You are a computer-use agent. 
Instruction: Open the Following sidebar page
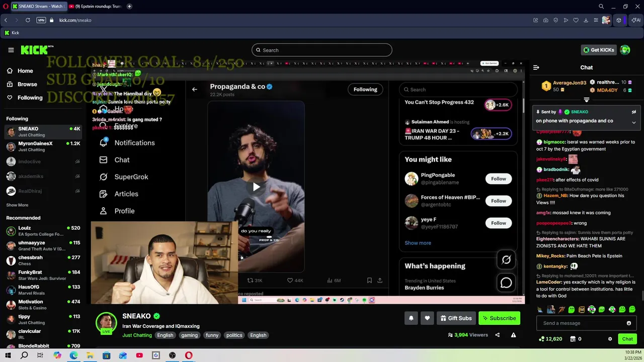(x=25, y=98)
